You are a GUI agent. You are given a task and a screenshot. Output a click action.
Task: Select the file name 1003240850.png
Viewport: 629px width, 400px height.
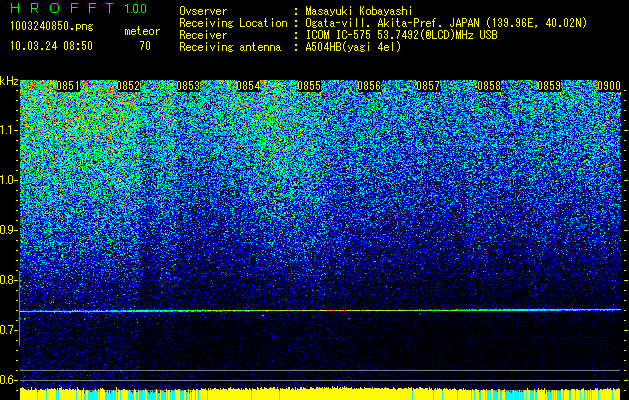pyautogui.click(x=52, y=26)
